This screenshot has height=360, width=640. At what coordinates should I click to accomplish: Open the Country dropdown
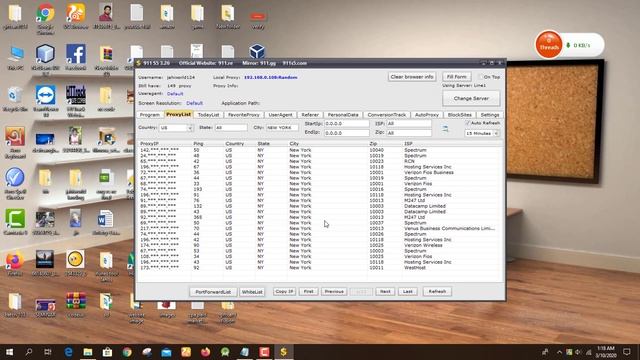(x=190, y=128)
